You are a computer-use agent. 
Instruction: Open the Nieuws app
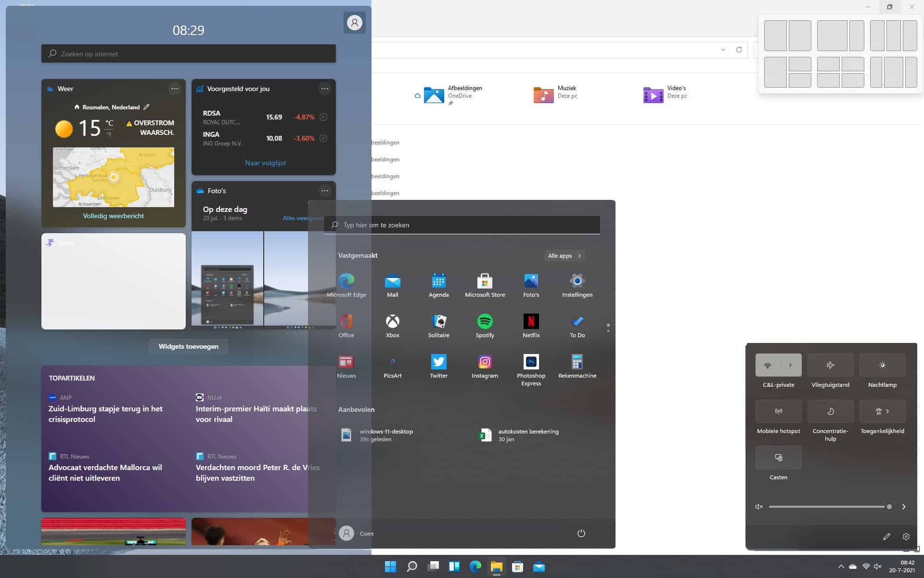[x=346, y=366]
